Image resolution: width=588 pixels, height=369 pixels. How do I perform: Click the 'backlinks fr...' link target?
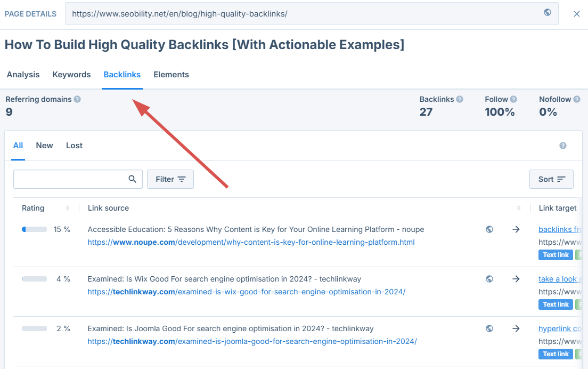click(560, 229)
